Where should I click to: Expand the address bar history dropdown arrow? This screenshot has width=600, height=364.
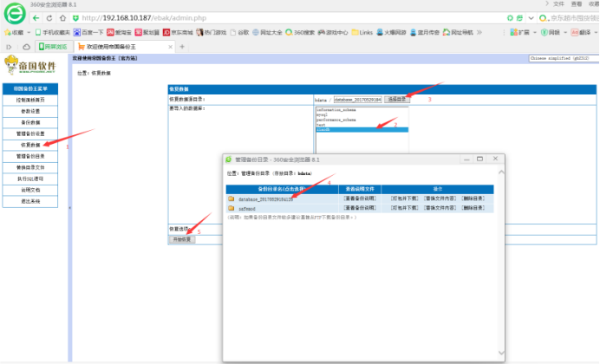tap(531, 18)
